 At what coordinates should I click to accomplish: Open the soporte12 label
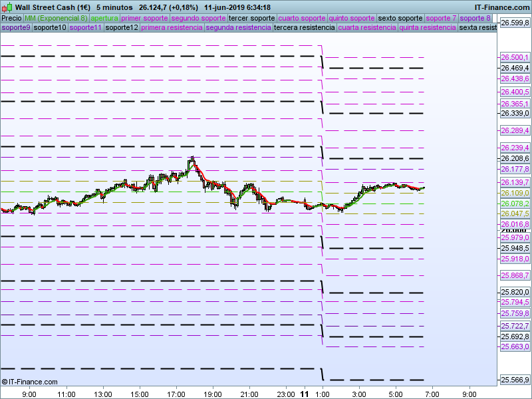click(122, 27)
